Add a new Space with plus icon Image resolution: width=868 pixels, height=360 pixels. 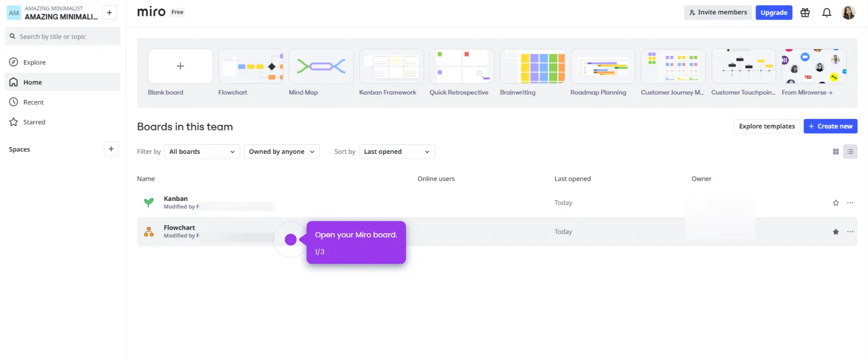(x=111, y=149)
